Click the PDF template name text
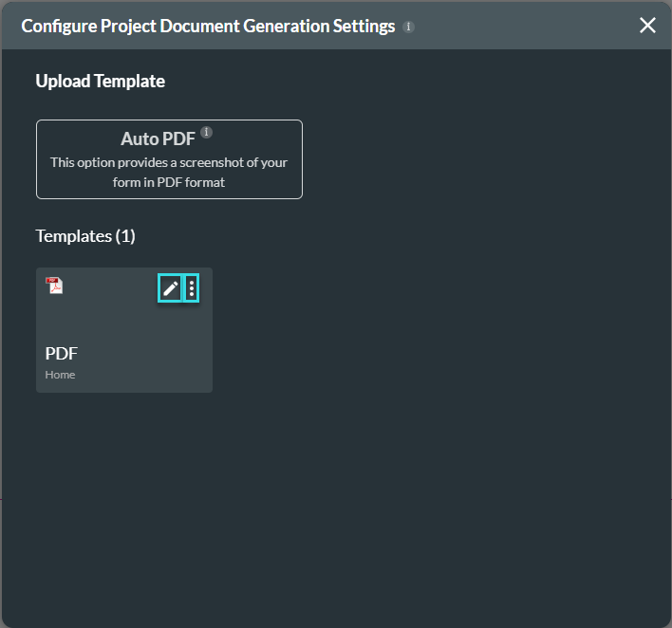Screen dimensions: 672x628 point(62,354)
